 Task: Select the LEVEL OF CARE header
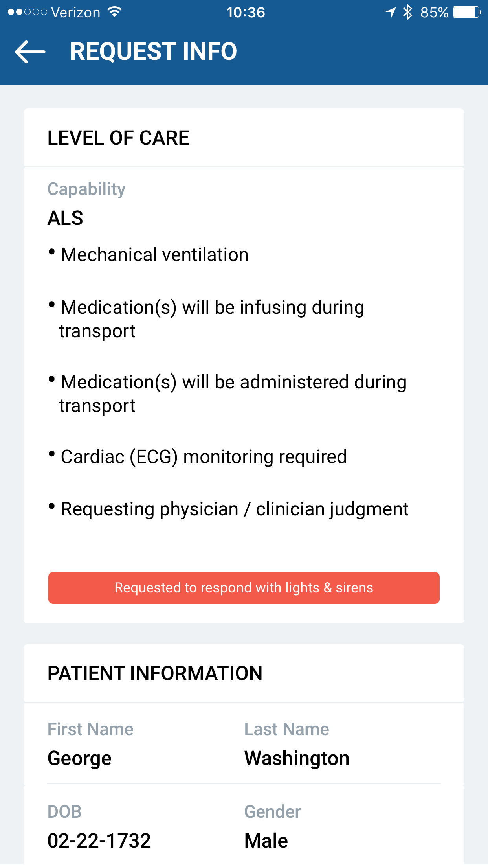point(118,138)
